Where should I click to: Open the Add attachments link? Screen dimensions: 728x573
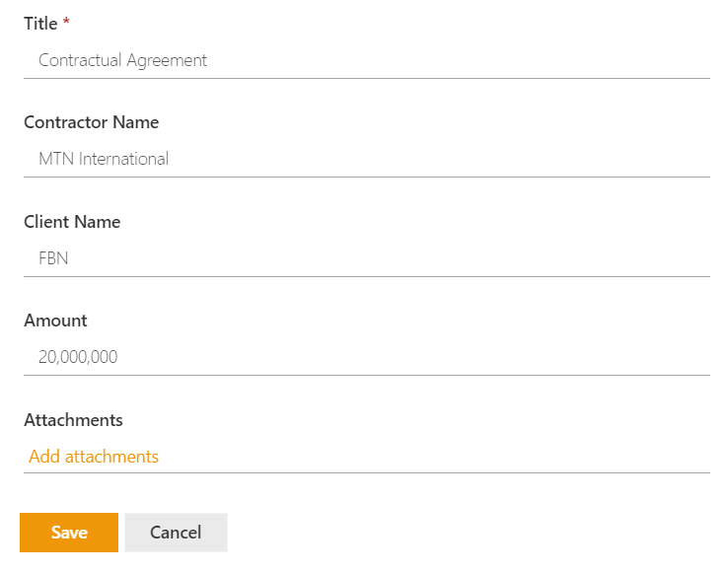point(94,457)
